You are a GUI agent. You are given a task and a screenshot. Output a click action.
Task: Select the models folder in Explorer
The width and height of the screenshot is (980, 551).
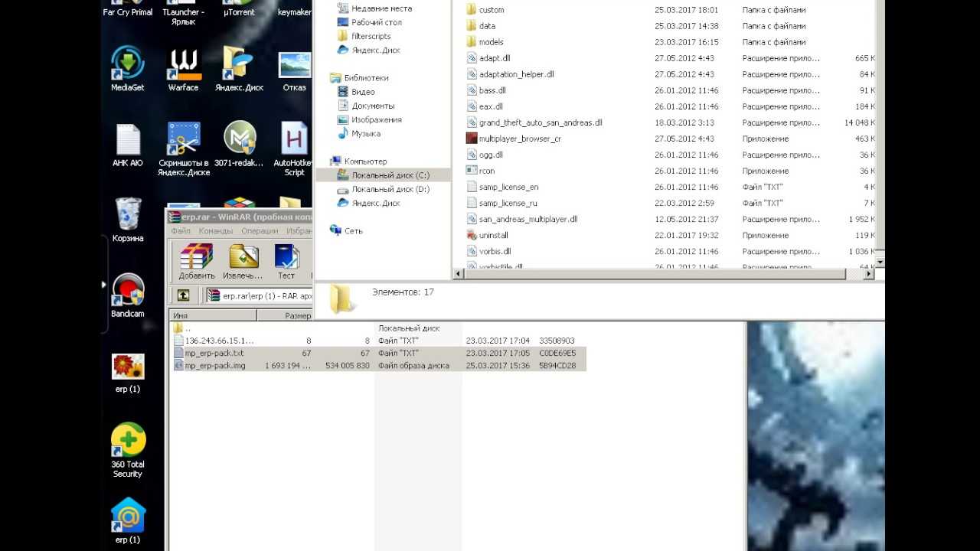(x=485, y=42)
